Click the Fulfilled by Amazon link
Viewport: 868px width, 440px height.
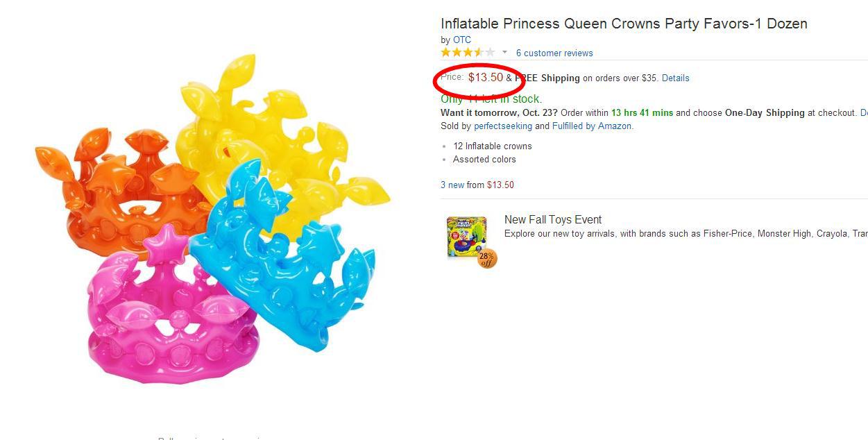592,126
